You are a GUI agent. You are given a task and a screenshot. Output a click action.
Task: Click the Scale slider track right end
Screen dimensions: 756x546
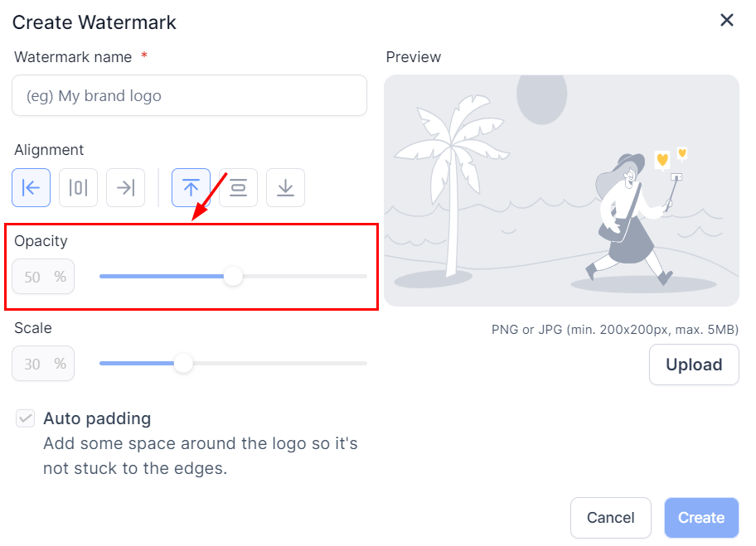tap(363, 363)
